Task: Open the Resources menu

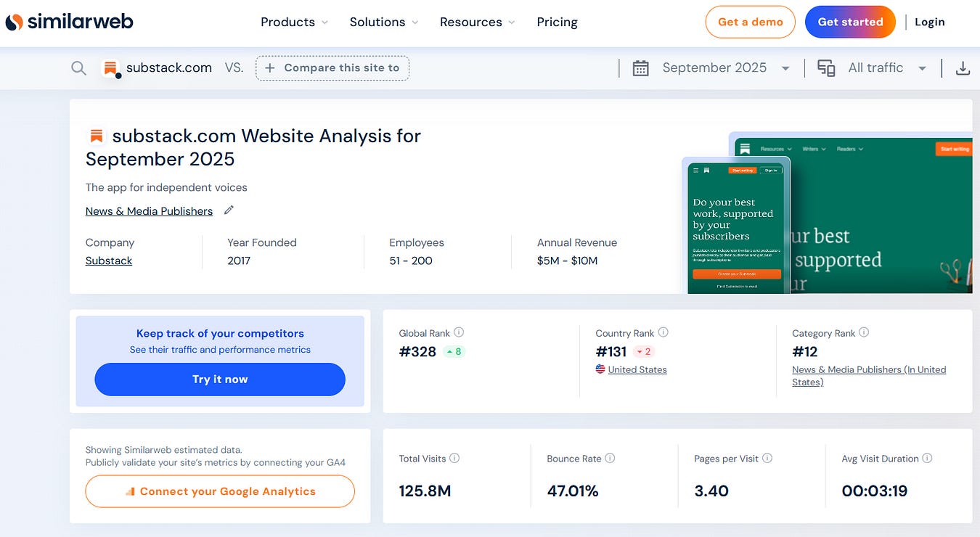Action: tap(477, 22)
